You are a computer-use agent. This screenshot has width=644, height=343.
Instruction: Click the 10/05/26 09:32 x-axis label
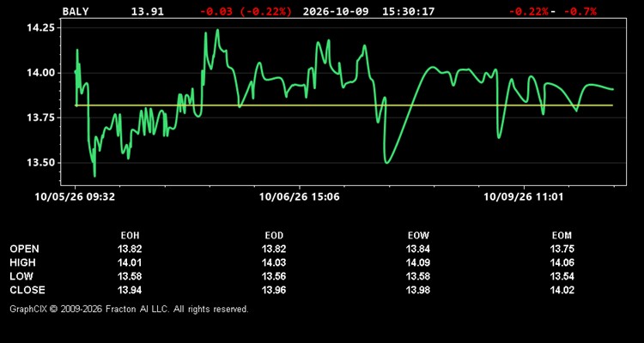click(x=75, y=197)
